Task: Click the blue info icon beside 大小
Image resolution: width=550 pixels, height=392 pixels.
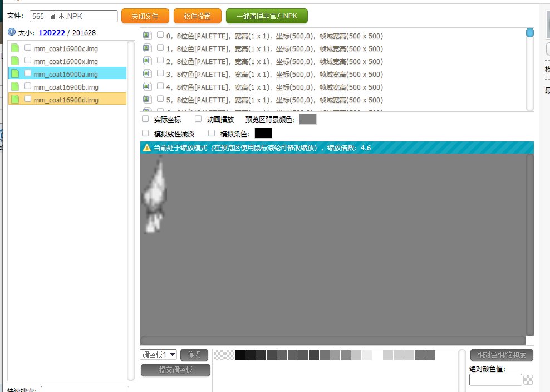Action: [x=12, y=32]
